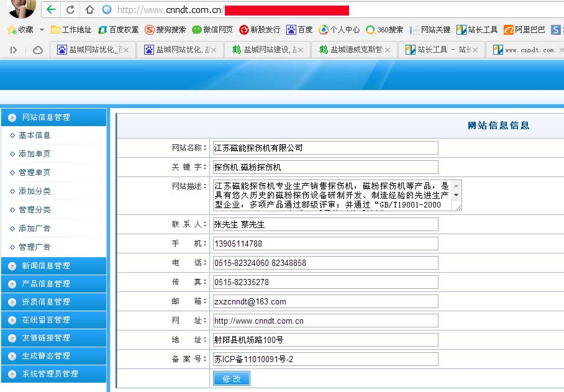
Task: Expand the 系统管理员管理 sidebar section
Action: (x=50, y=374)
